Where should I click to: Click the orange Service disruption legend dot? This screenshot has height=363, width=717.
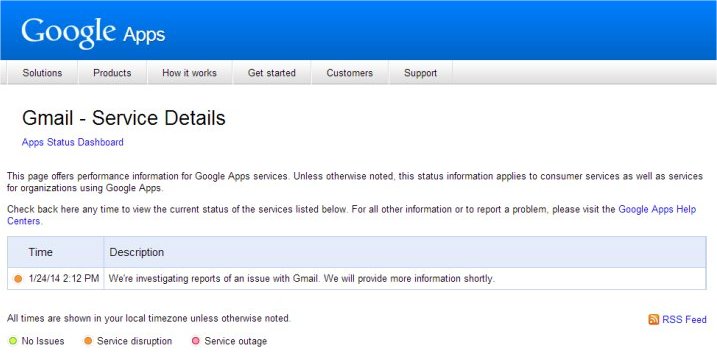coord(88,341)
